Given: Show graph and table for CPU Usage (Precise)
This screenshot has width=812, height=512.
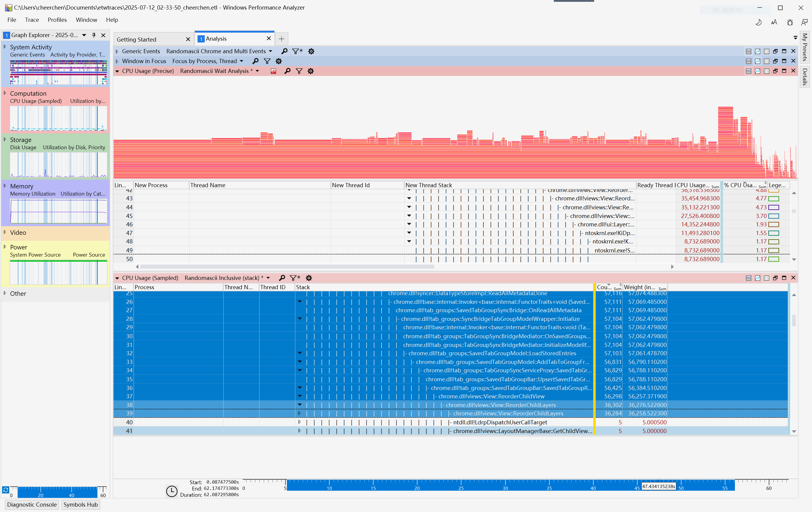Looking at the screenshot, I should [x=749, y=71].
